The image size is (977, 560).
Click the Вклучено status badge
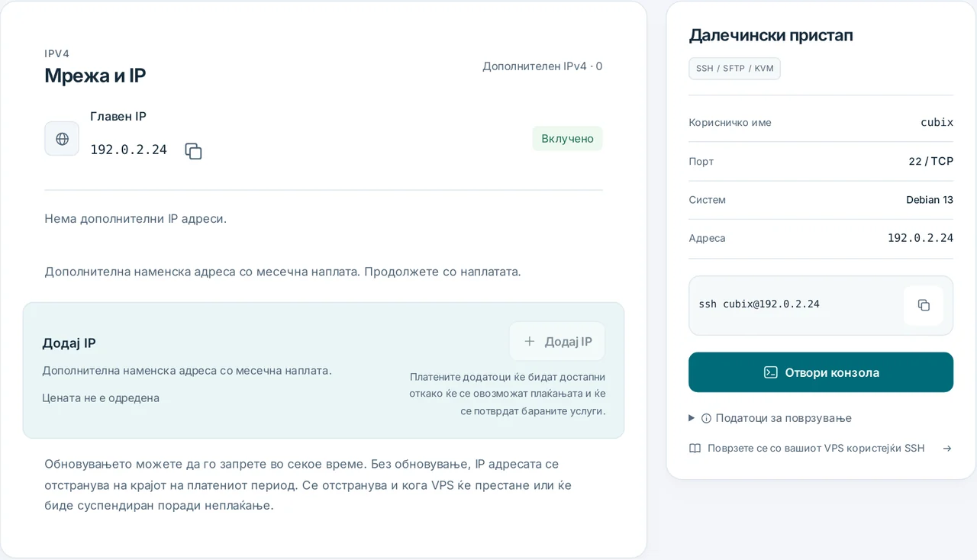tap(567, 139)
